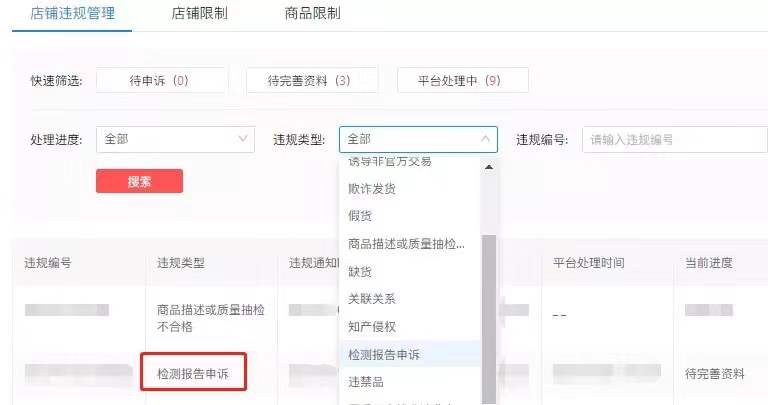The width and height of the screenshot is (768, 405).
Task: Click the 违规编号 input field
Action: coord(675,140)
